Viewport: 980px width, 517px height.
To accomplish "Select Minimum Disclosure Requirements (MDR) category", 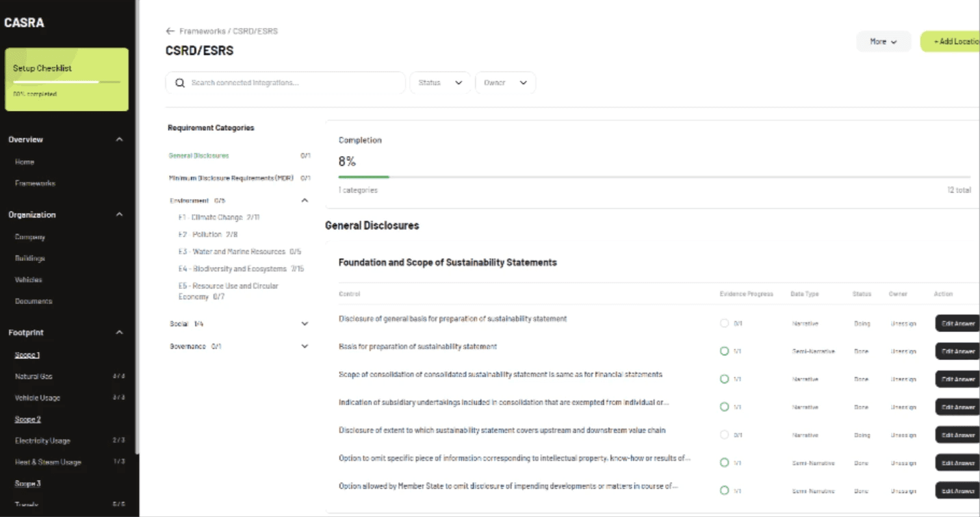I will [x=231, y=178].
